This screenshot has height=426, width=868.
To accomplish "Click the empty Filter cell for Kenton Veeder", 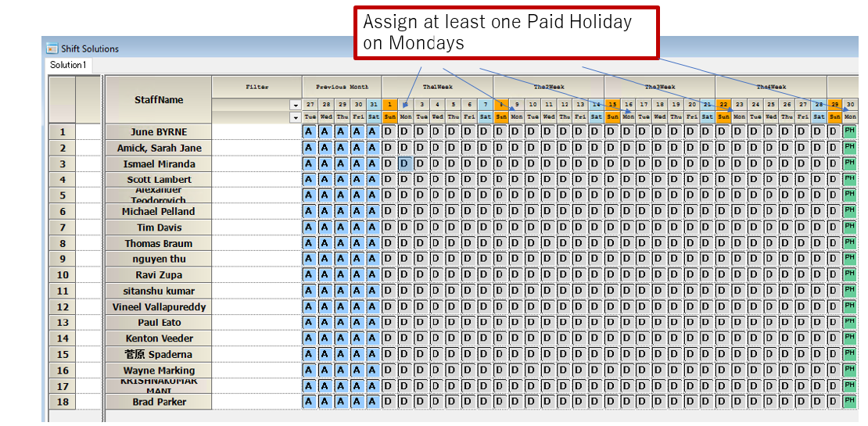I will [x=256, y=338].
